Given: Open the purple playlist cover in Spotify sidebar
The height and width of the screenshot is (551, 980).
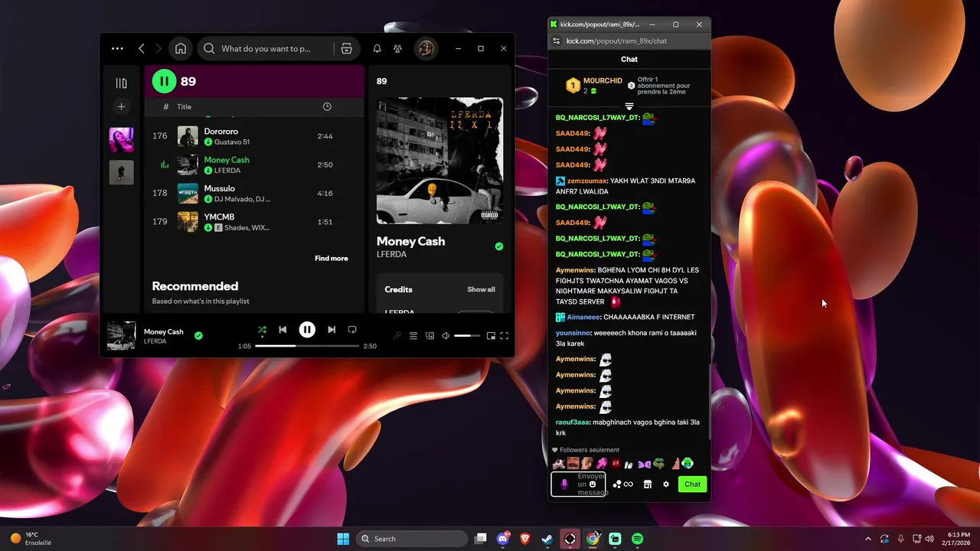Looking at the screenshot, I should [x=121, y=140].
